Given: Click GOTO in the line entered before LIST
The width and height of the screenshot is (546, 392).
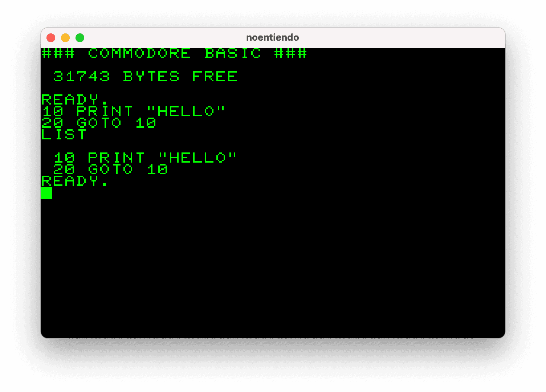Looking at the screenshot, I should (99, 123).
